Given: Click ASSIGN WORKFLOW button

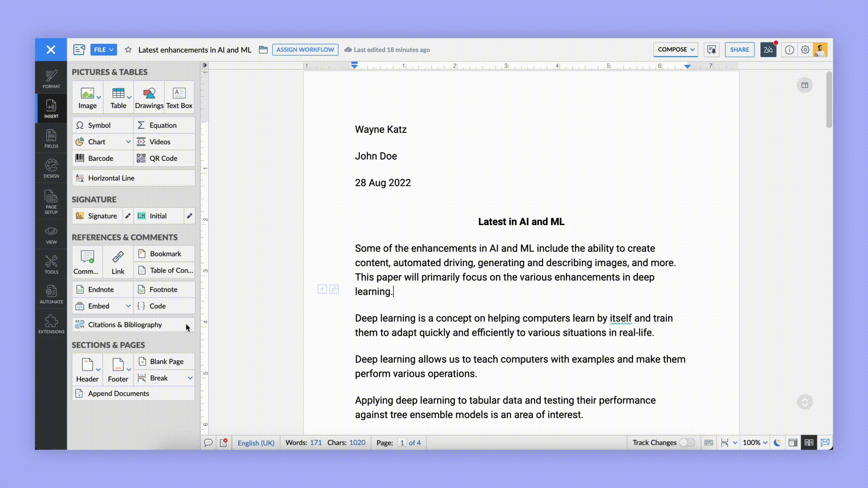Looking at the screenshot, I should pos(305,50).
